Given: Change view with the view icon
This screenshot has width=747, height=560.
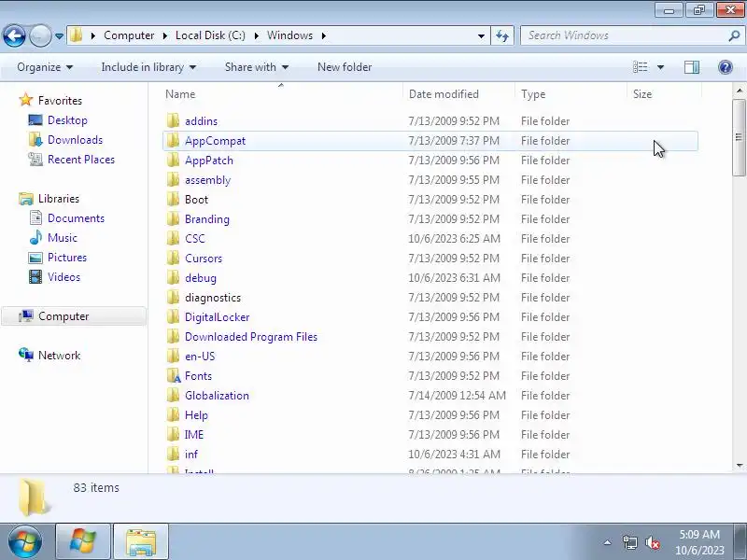Looking at the screenshot, I should click(640, 67).
